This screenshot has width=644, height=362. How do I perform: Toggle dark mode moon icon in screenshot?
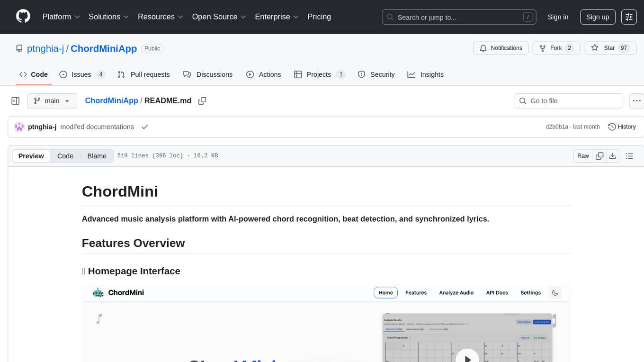pos(555,292)
